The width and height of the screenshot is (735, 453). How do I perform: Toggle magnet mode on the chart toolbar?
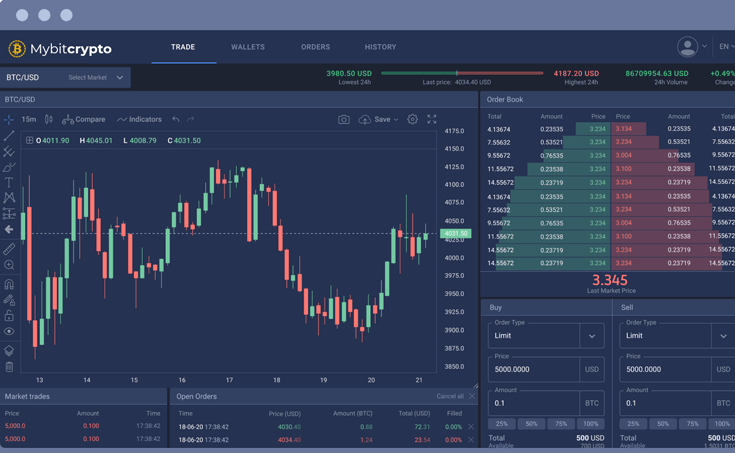(9, 284)
